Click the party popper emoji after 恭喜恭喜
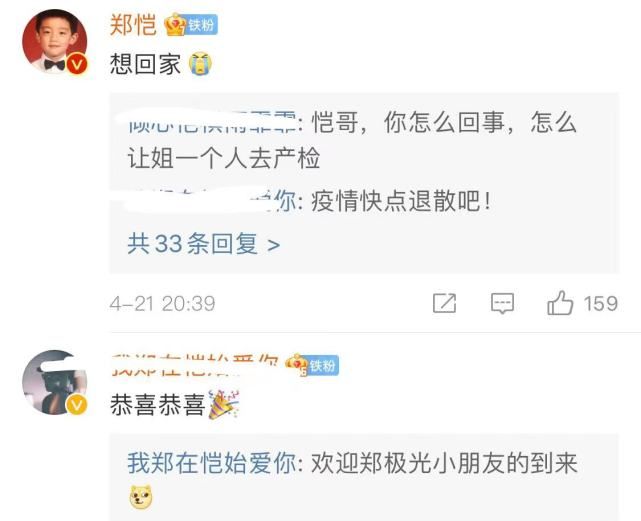 [x=223, y=404]
